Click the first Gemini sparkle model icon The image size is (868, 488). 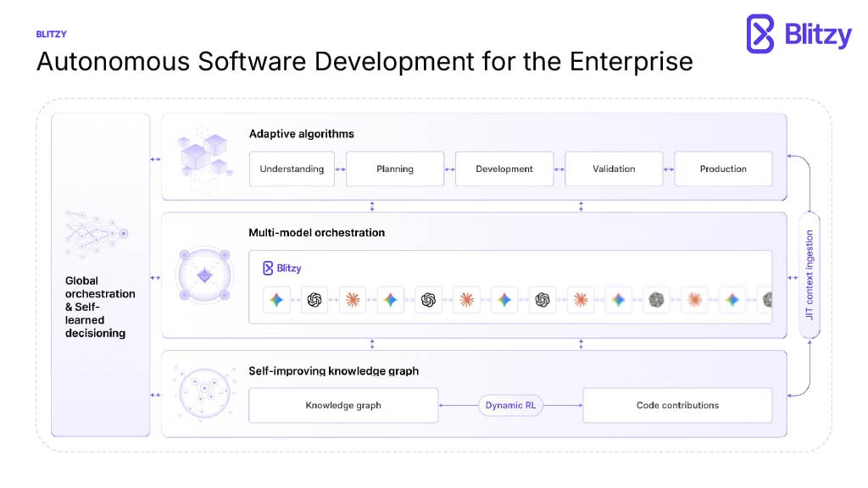click(x=276, y=300)
